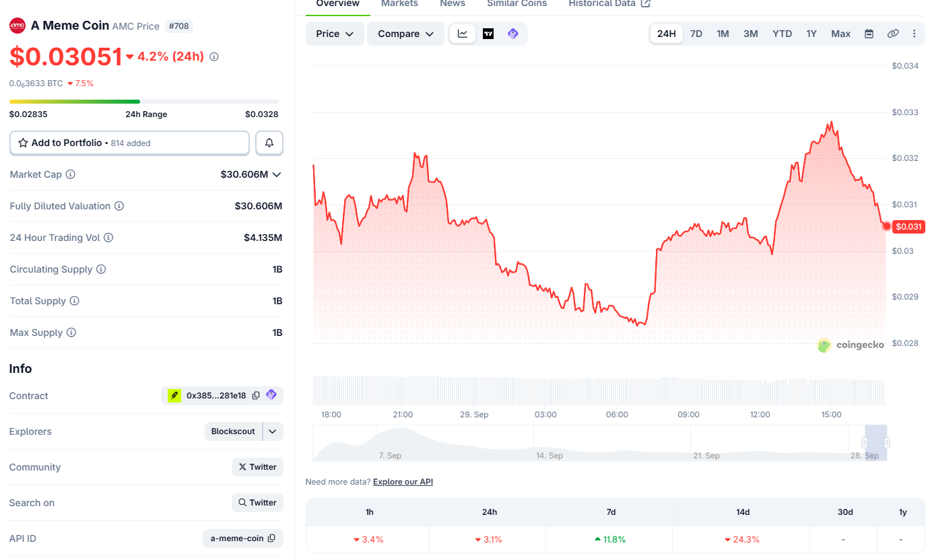
Task: Click the Total Supply info icon
Action: click(x=75, y=301)
